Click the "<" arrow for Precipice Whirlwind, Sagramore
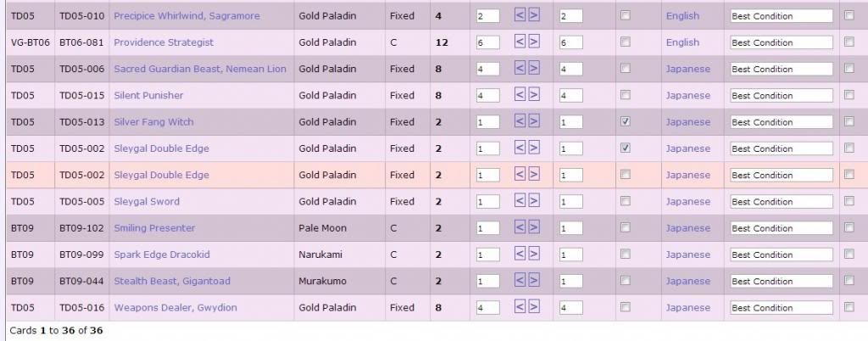This screenshot has width=868, height=341. pyautogui.click(x=520, y=16)
